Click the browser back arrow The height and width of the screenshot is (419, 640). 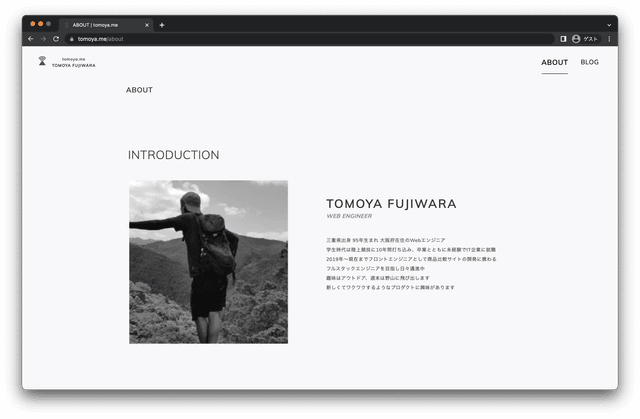point(31,39)
